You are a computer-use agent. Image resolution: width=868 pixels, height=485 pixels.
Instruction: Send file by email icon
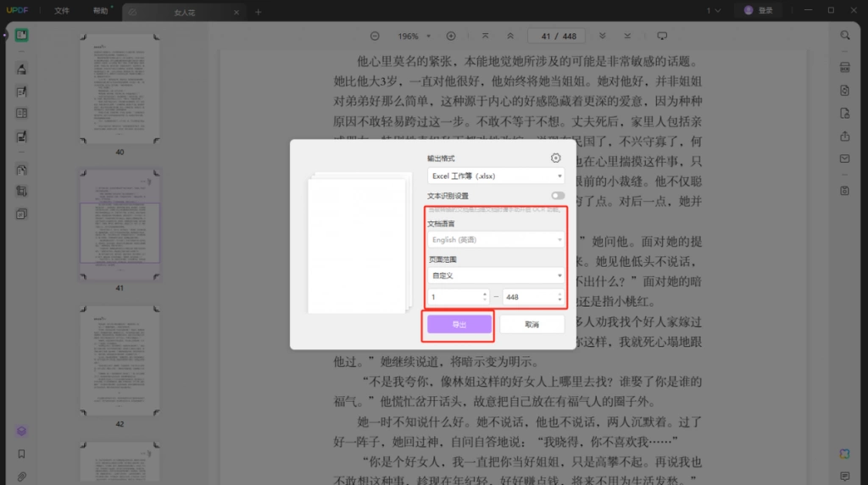pos(845,159)
